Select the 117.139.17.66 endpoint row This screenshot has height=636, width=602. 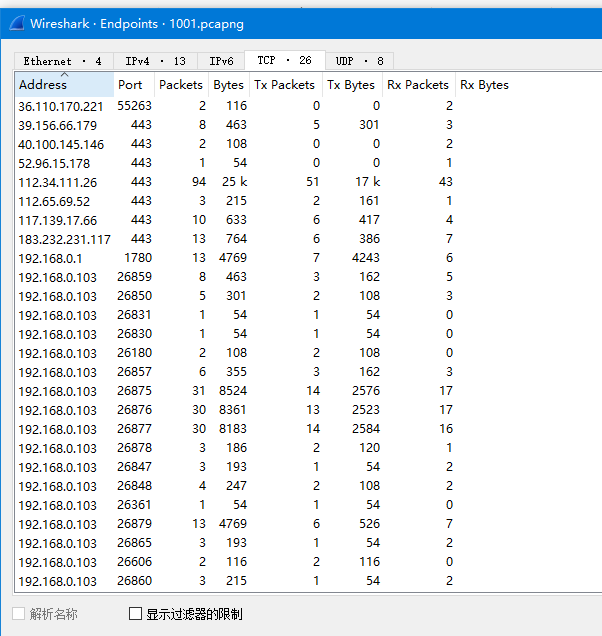pyautogui.click(x=308, y=220)
